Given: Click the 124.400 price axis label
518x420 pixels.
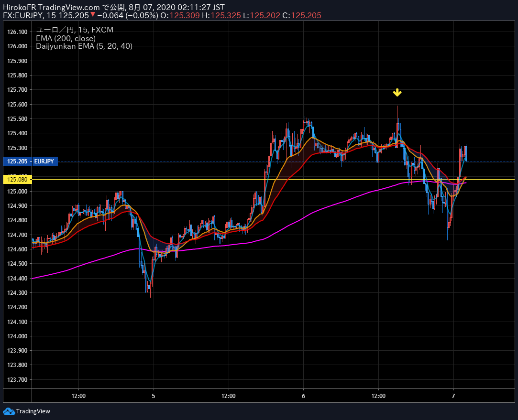Looking at the screenshot, I should 17,278.
